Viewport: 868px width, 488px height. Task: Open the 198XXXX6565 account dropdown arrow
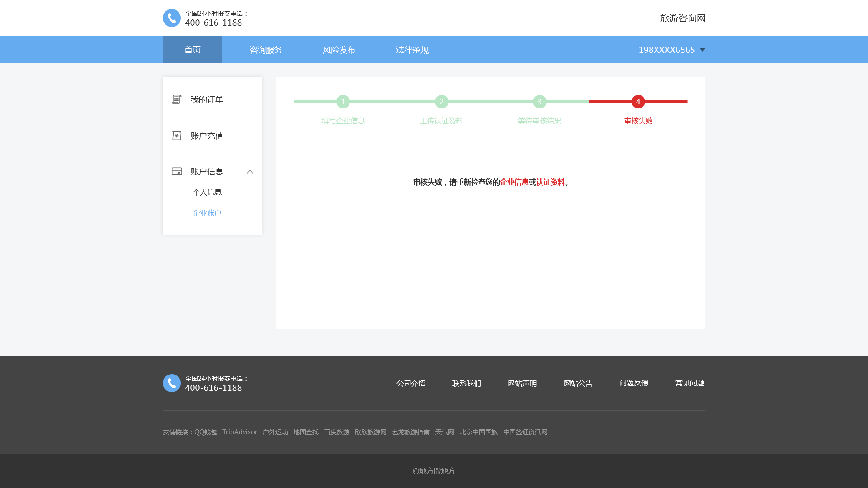click(703, 50)
